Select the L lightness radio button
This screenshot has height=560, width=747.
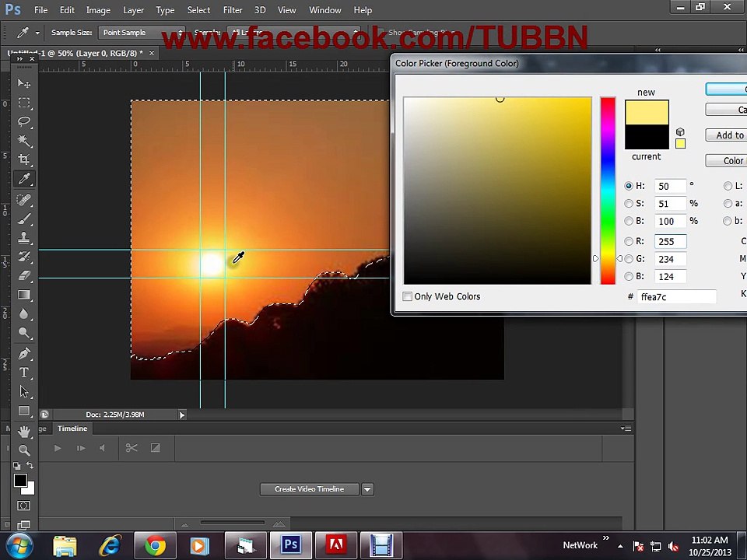coord(728,186)
